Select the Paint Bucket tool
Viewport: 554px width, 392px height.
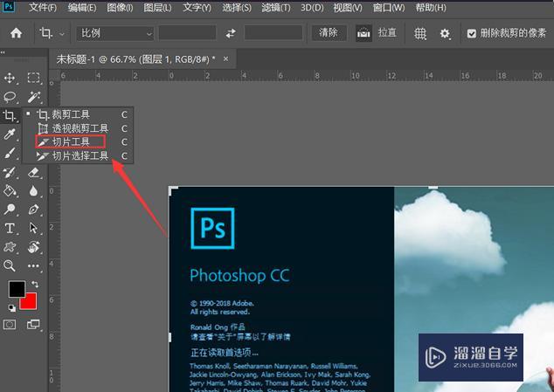(x=10, y=191)
